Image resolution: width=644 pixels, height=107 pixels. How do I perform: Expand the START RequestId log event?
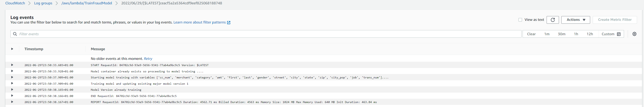(x=12, y=65)
